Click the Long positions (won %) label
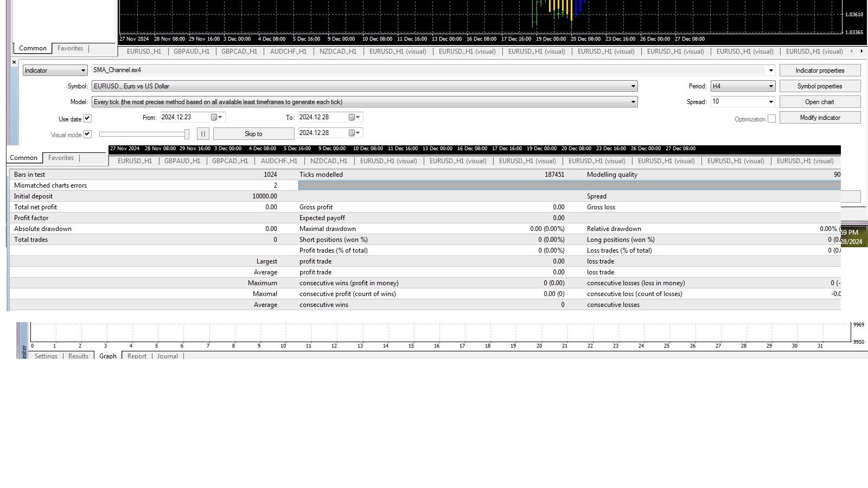Image resolution: width=868 pixels, height=488 pixels. point(621,240)
